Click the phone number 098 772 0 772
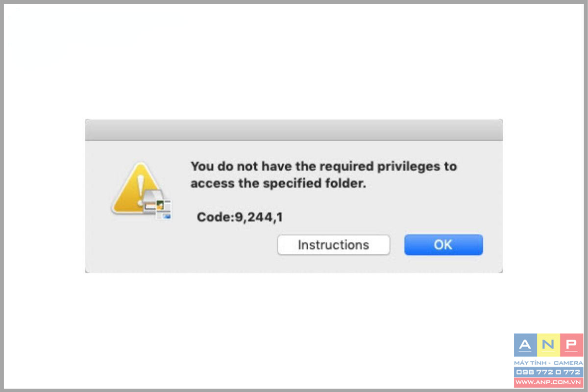This screenshot has width=588, height=392. [x=548, y=372]
